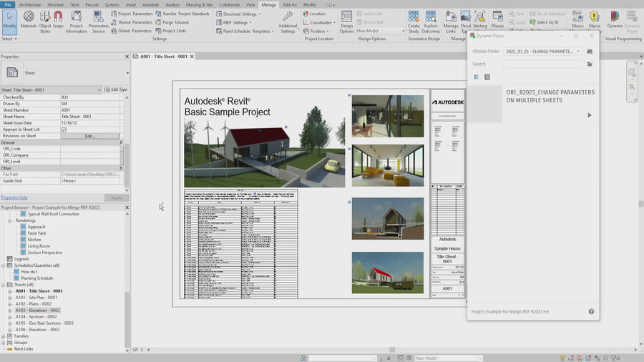Select the Planting Schedule item
The image size is (644, 362).
37,278
